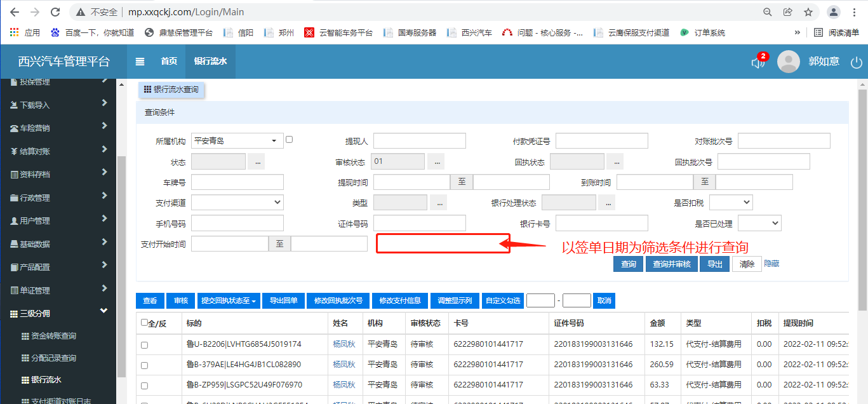Show more bookmarks chevron
868x404 pixels.
pyautogui.click(x=798, y=32)
